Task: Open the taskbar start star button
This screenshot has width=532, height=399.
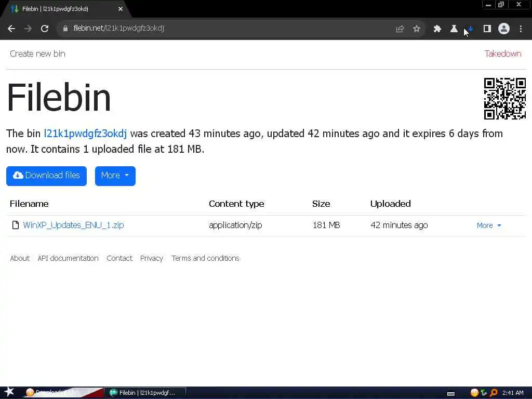Action: tap(9, 392)
